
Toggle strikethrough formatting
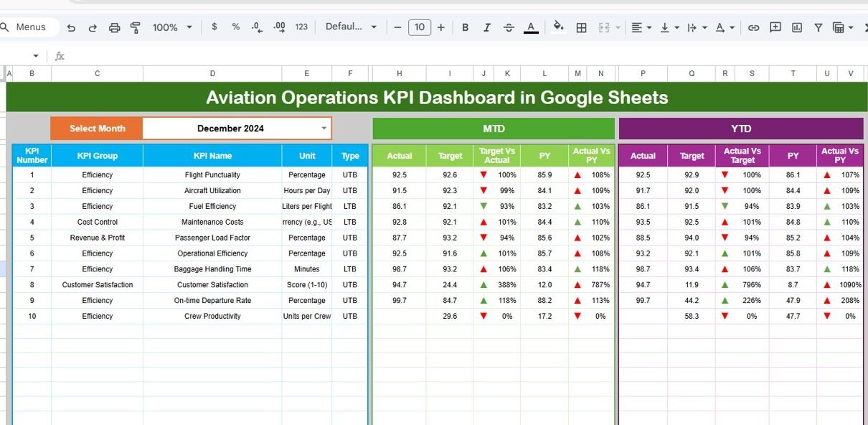(509, 27)
